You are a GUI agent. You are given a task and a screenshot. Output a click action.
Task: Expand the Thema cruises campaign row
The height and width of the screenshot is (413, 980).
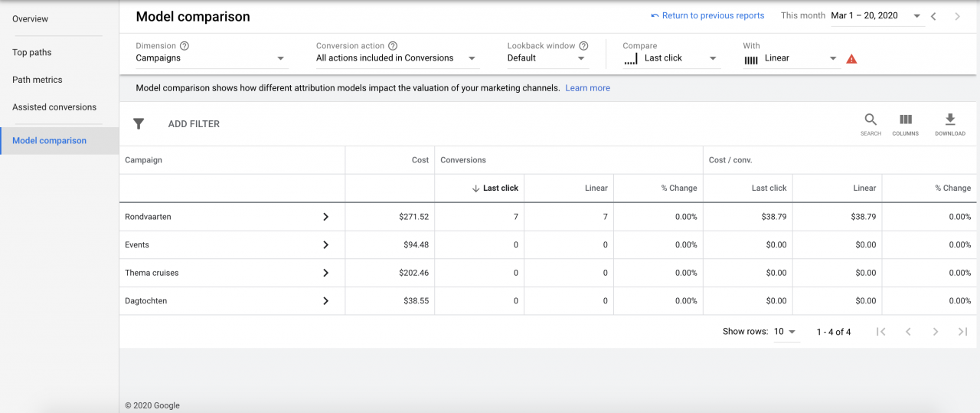[x=325, y=273]
